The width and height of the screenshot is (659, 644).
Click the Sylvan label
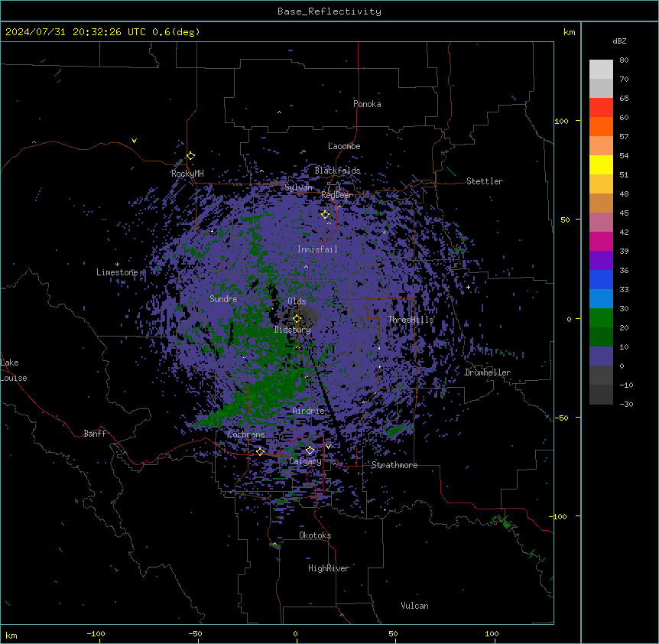298,187
